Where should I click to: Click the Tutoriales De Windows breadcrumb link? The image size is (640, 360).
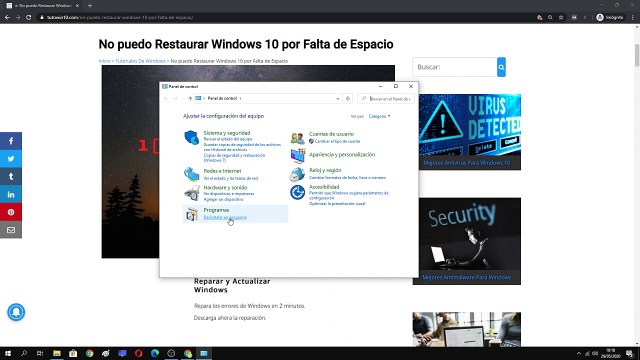[x=140, y=61]
